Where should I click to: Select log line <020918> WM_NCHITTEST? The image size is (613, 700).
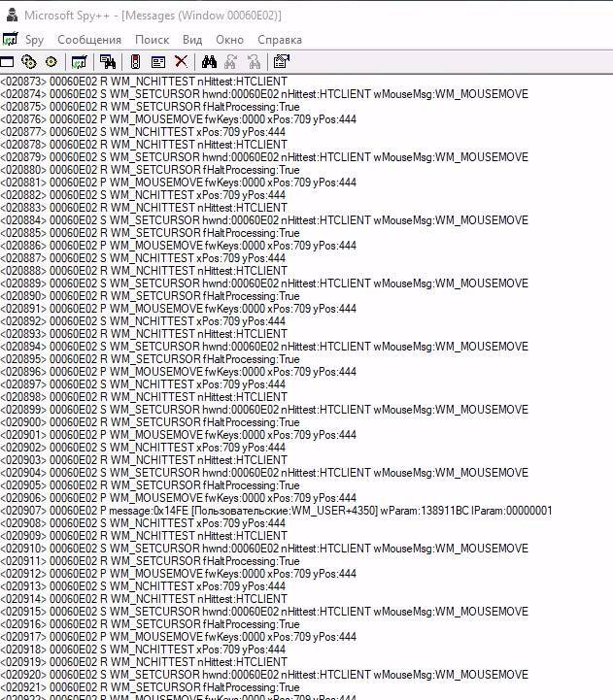[x=143, y=650]
